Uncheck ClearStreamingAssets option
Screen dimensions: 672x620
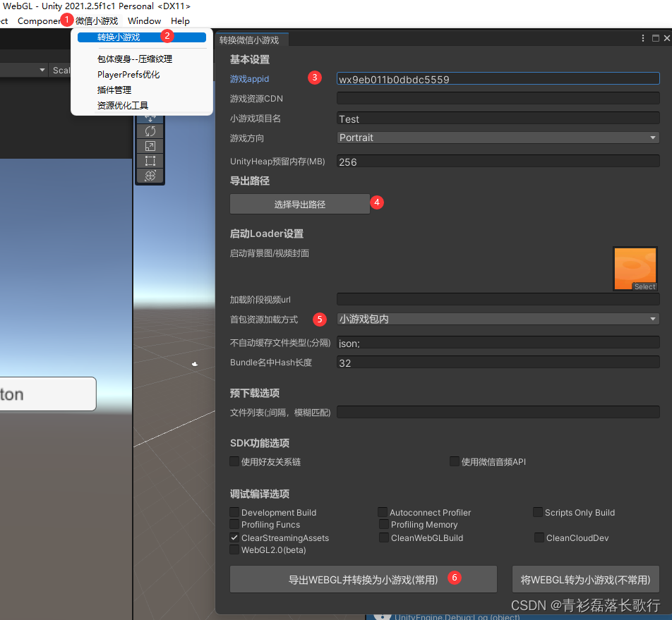234,537
